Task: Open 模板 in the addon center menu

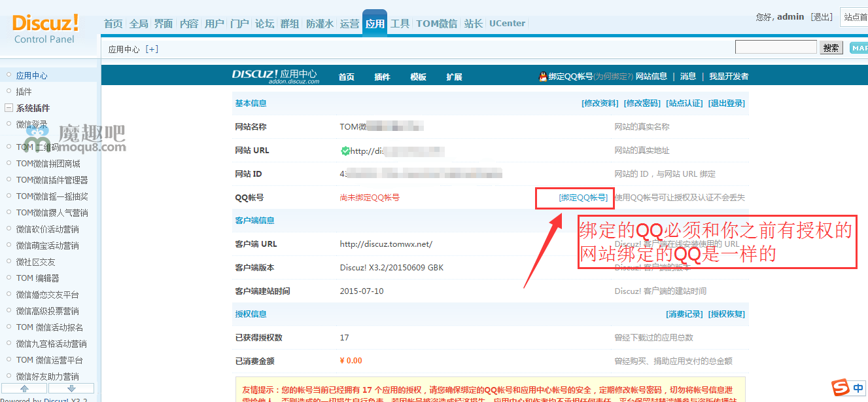Action: coord(418,77)
